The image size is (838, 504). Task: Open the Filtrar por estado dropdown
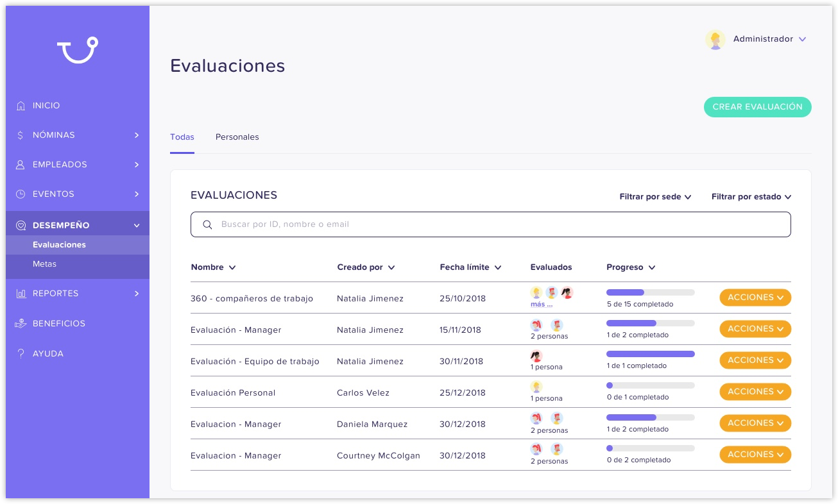point(751,197)
